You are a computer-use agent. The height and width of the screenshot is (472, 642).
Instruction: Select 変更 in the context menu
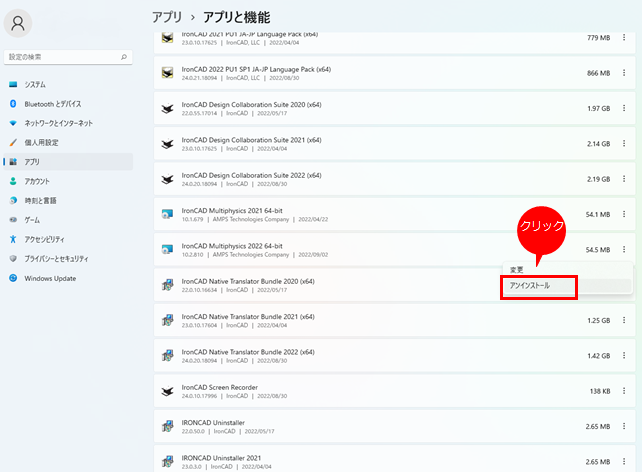click(x=517, y=270)
